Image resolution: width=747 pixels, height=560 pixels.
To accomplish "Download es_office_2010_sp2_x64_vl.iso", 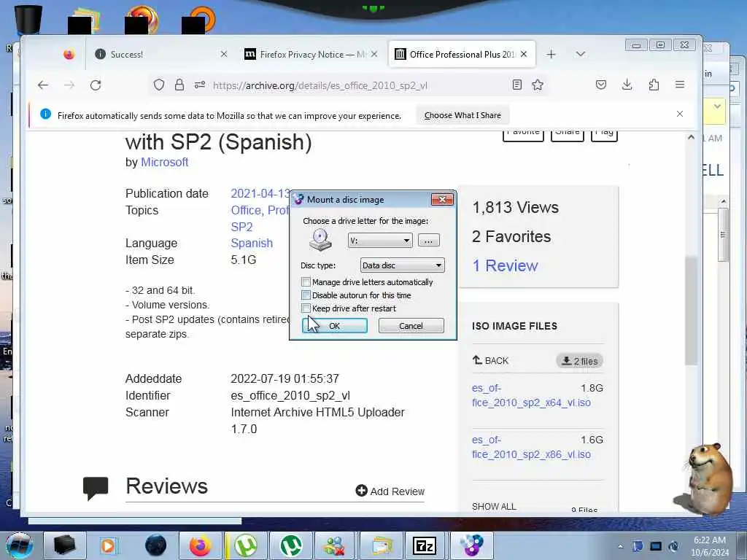I will (531, 395).
